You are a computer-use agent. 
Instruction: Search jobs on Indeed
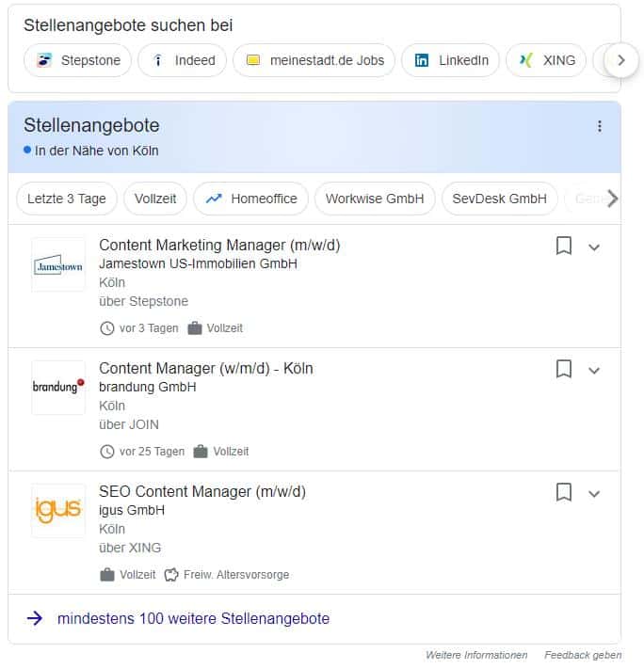[x=183, y=60]
